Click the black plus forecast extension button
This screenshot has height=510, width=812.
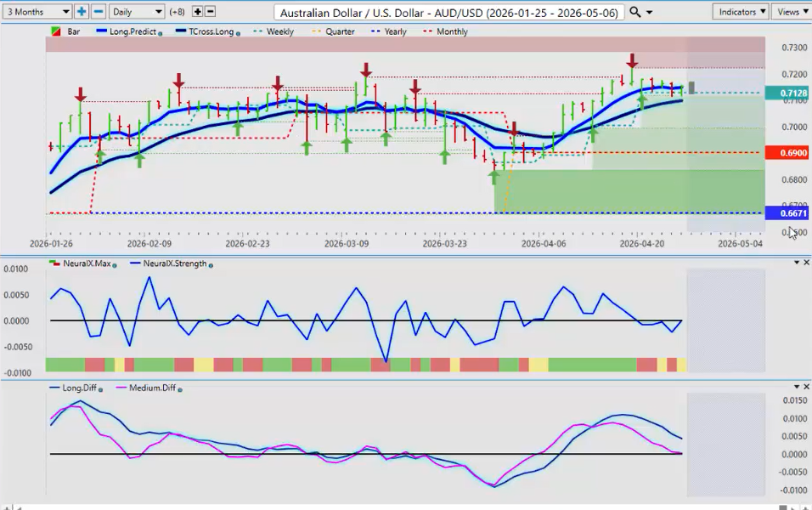(x=197, y=12)
